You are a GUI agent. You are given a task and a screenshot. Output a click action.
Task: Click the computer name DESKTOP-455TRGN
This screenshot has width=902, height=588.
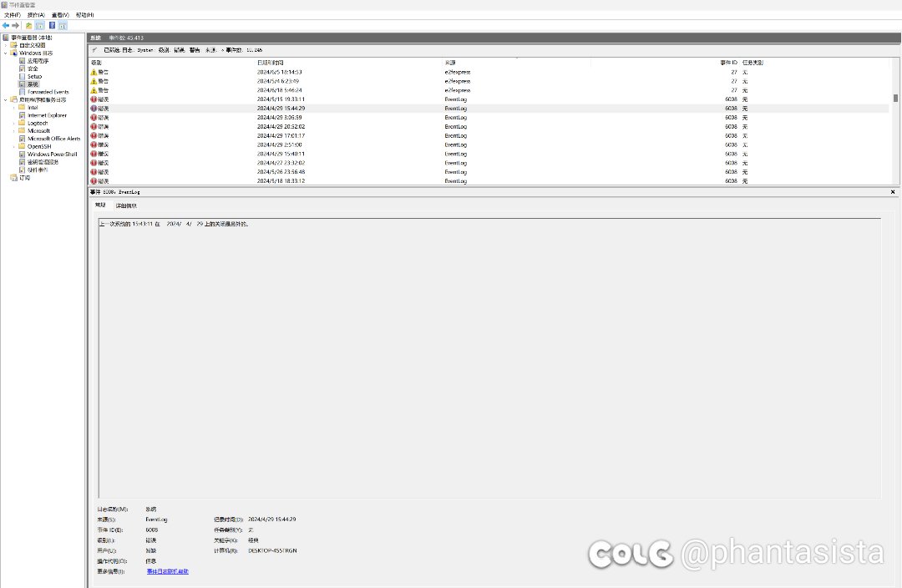pyautogui.click(x=272, y=550)
